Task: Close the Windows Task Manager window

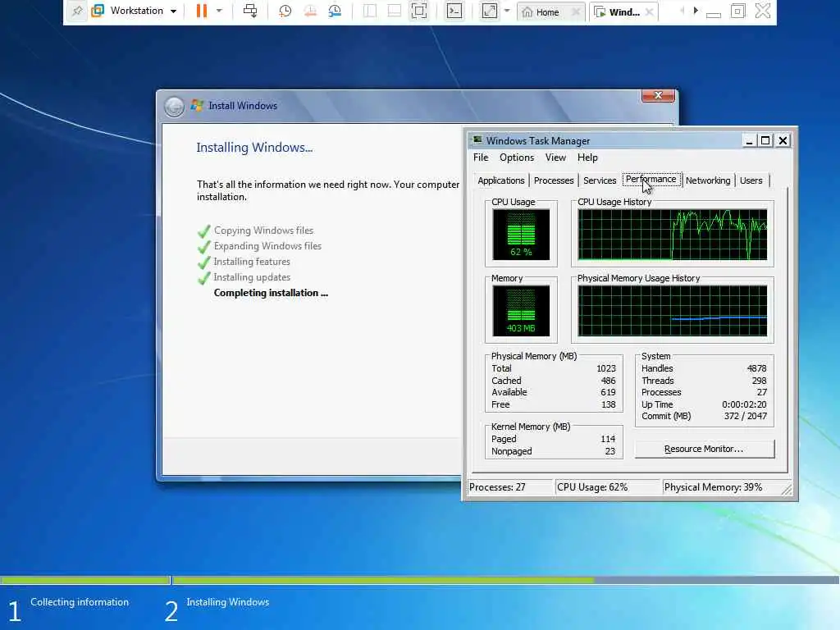Action: click(x=783, y=141)
